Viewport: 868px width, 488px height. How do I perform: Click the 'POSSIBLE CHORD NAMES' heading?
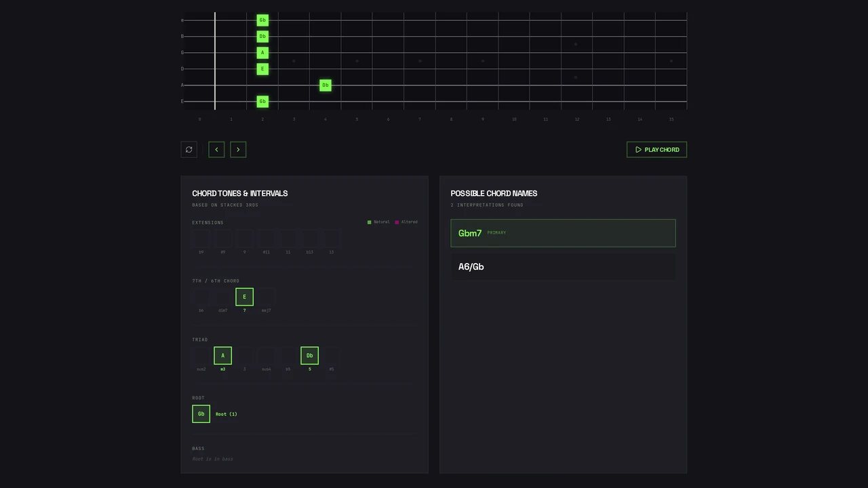(x=494, y=193)
